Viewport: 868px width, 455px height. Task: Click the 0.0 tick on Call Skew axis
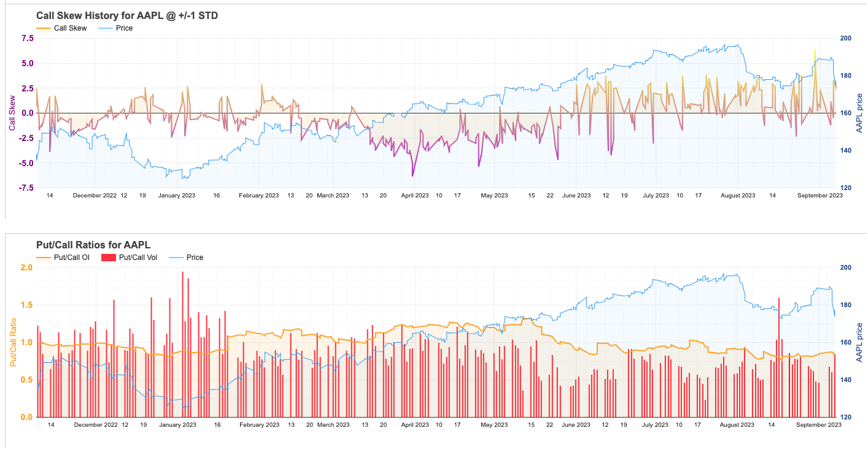27,113
